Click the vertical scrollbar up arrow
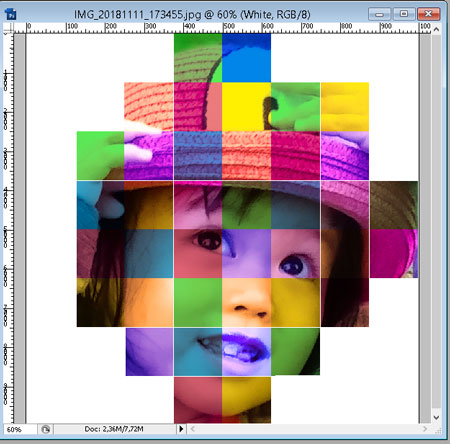The height and width of the screenshot is (444, 450). pyautogui.click(x=436, y=30)
